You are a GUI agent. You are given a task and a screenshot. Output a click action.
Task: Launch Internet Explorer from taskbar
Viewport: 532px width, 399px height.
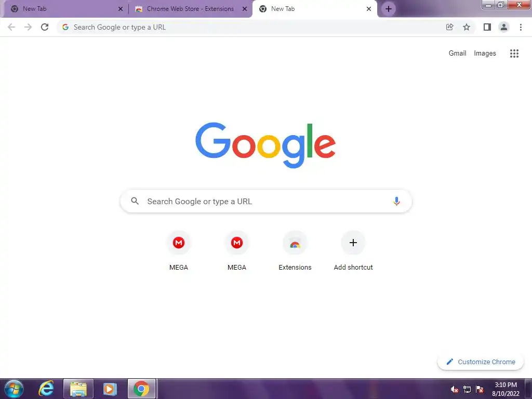[x=46, y=389]
